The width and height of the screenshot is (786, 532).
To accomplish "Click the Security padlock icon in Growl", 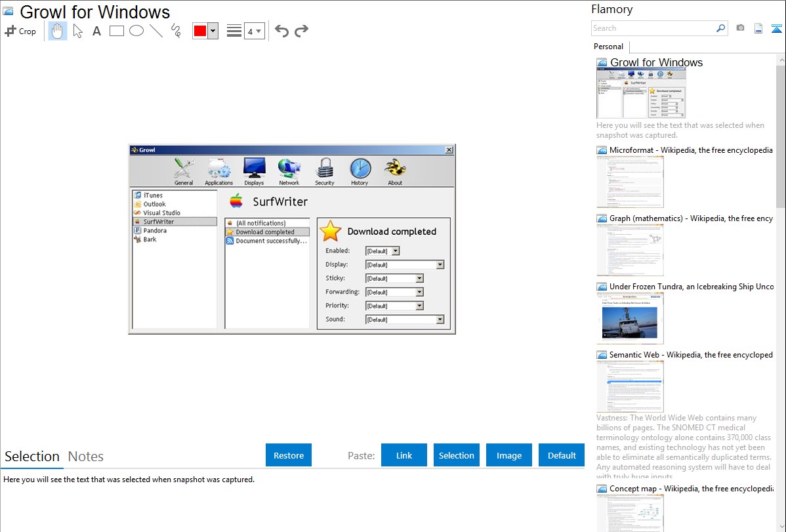I will coord(325,171).
